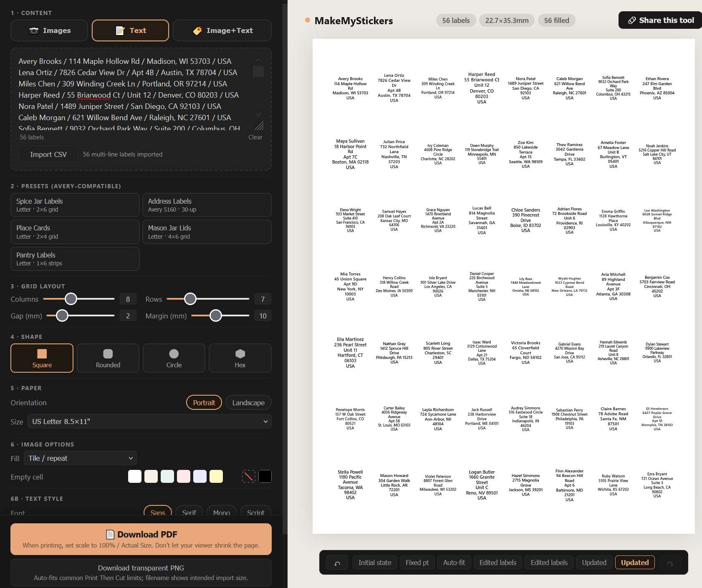Jump to the Initial state history step
This screenshot has width=702, height=588.
tap(375, 563)
